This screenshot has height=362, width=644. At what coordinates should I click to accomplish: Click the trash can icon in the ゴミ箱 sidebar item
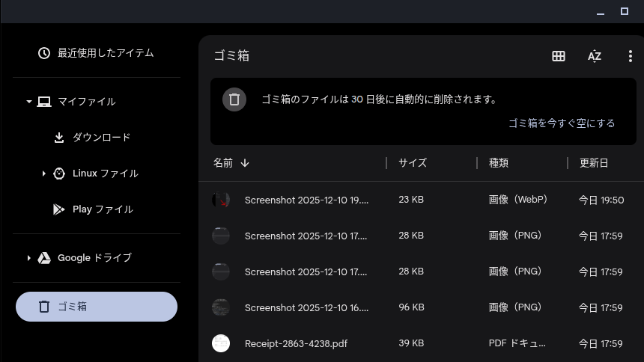[x=44, y=307]
